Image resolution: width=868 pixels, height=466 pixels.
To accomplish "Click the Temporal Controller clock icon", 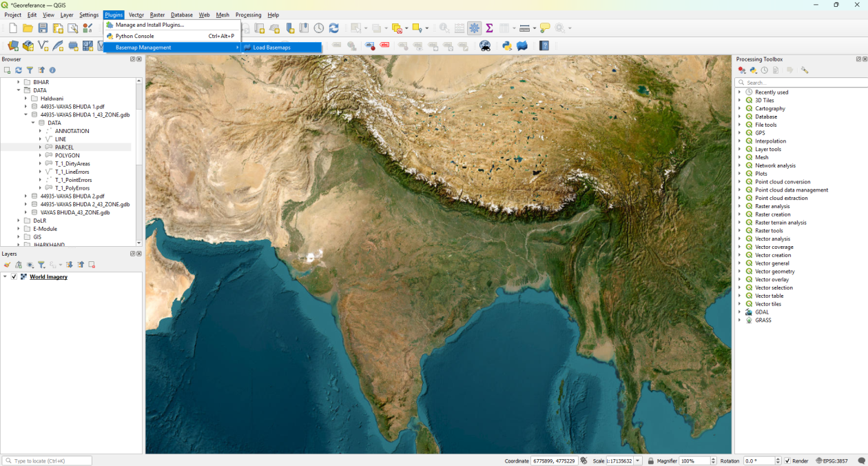I will coord(318,28).
